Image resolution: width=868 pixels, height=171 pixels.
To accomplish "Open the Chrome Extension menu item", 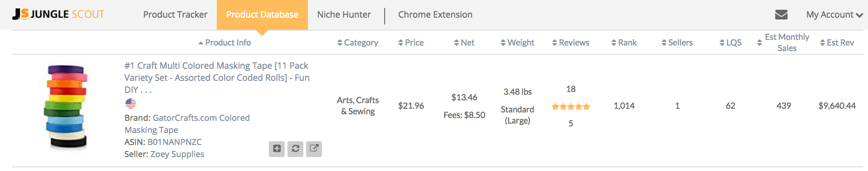I will click(435, 14).
